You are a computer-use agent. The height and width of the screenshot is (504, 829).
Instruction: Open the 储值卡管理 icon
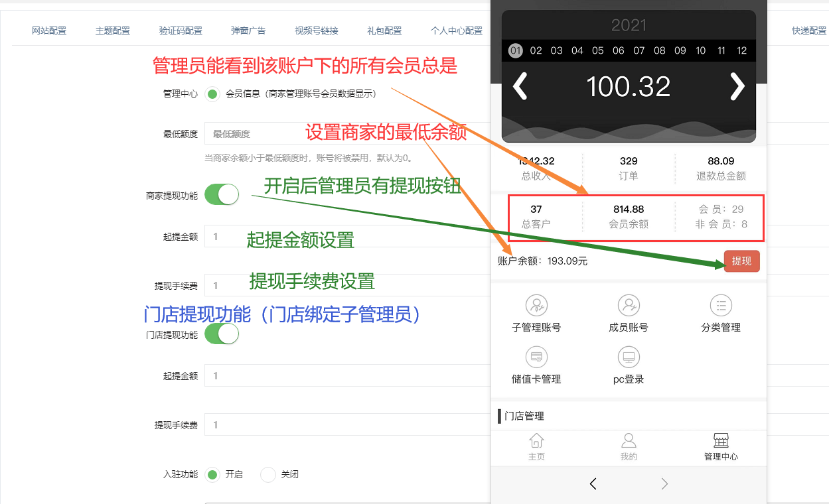coord(536,358)
